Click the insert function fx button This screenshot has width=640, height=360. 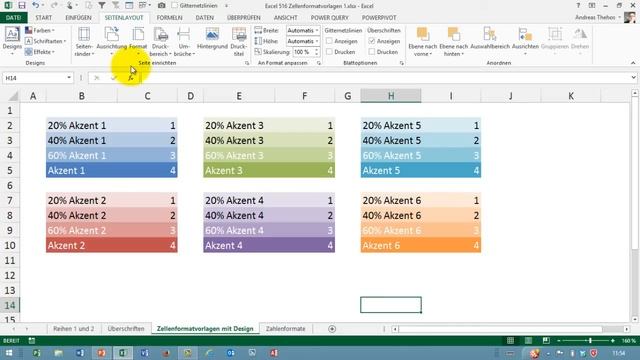coord(131,78)
